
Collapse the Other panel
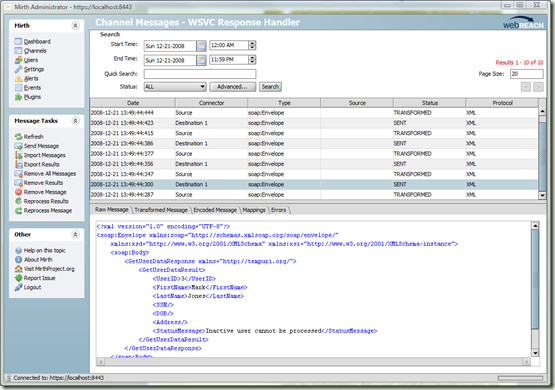pyautogui.click(x=75, y=234)
